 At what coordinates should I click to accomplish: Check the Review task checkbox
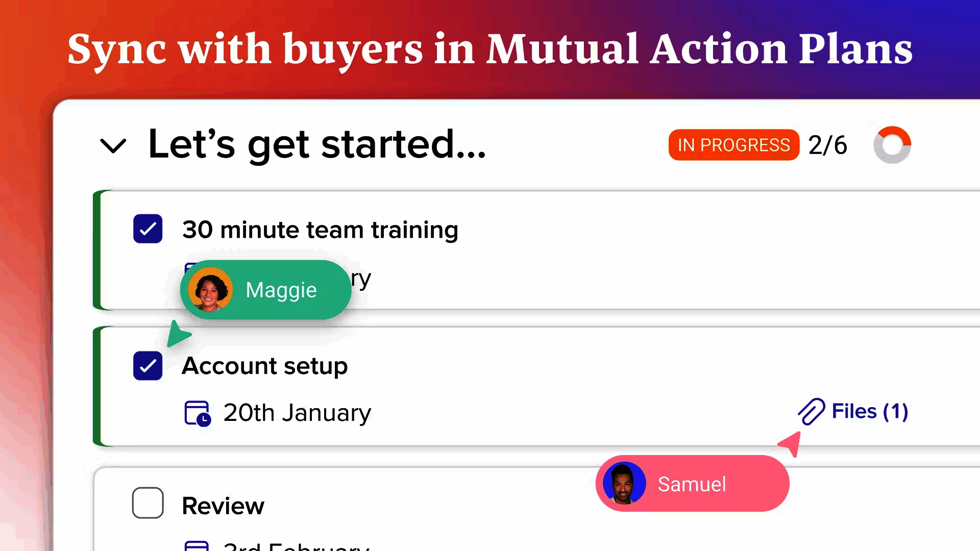(x=148, y=503)
